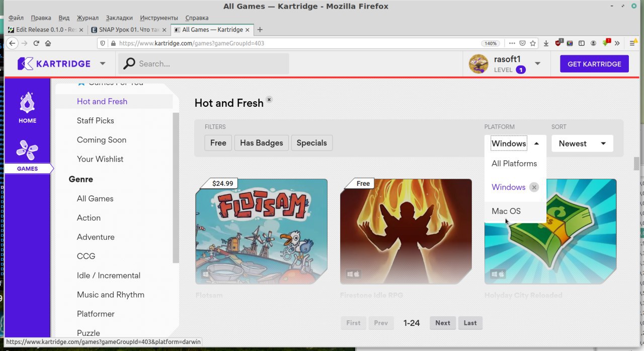Jump to Last page of results
Screen dimensions: 644x351
[x=470, y=323]
